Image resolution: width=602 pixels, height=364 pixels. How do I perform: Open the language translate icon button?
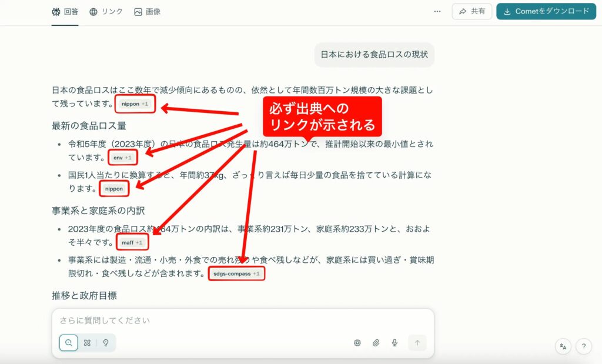[563, 346]
